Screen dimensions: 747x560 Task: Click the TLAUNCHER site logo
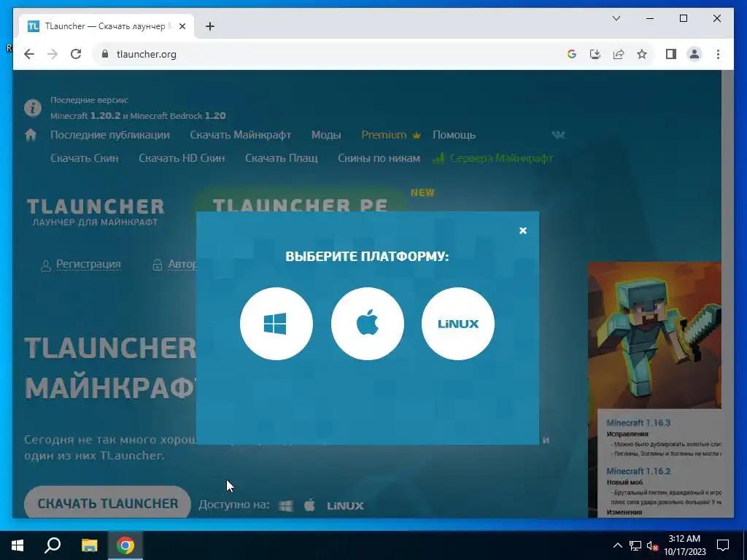coord(96,212)
